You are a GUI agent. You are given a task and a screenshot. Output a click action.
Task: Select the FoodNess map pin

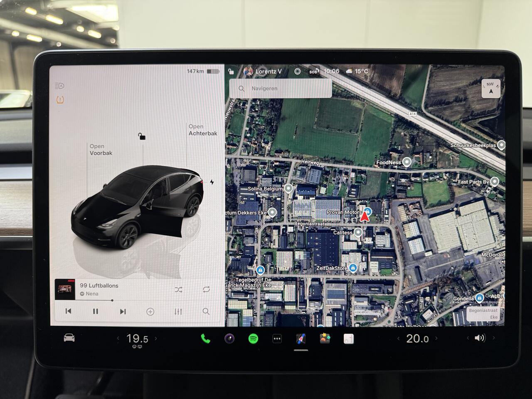click(x=407, y=162)
